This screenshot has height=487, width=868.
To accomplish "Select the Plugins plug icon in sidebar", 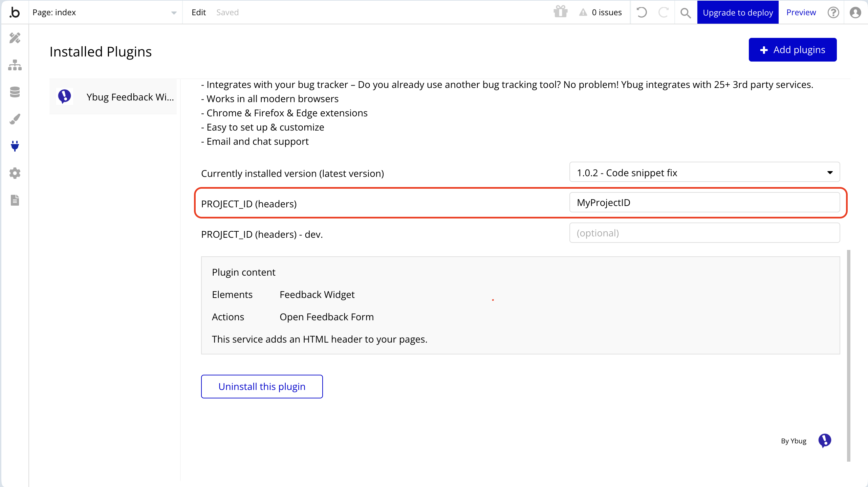I will (15, 146).
